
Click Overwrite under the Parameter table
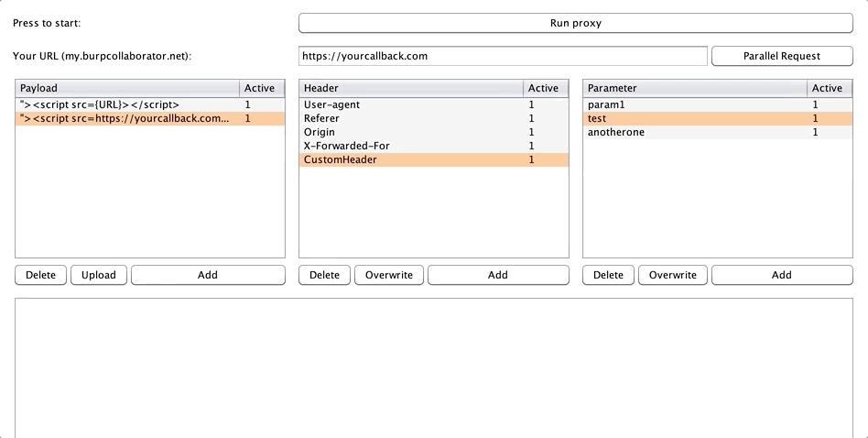pos(673,275)
